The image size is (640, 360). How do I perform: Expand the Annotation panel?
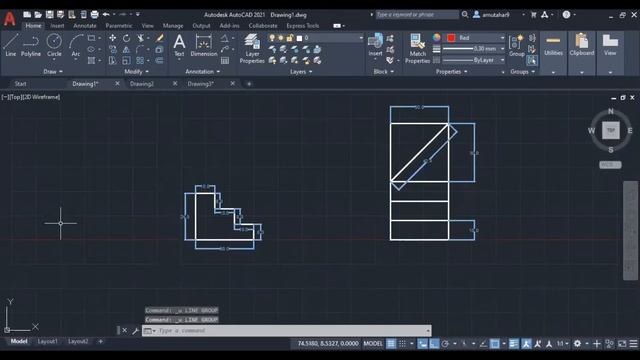pyautogui.click(x=203, y=71)
